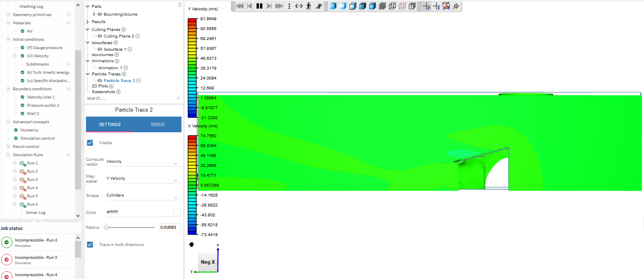Open Incompressible - Run 6 job status entry

click(x=37, y=242)
